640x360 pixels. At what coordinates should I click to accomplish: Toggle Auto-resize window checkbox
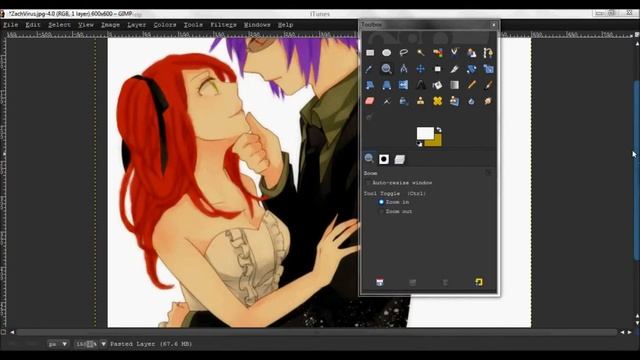[368, 183]
